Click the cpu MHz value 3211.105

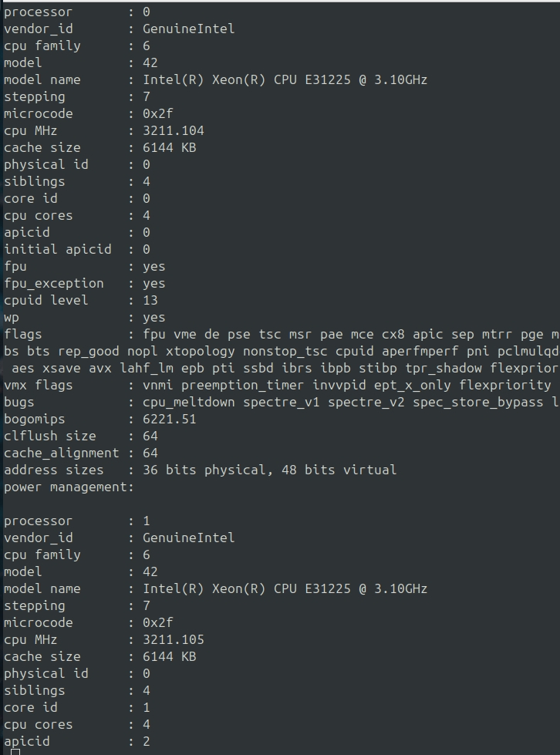pyautogui.click(x=174, y=639)
